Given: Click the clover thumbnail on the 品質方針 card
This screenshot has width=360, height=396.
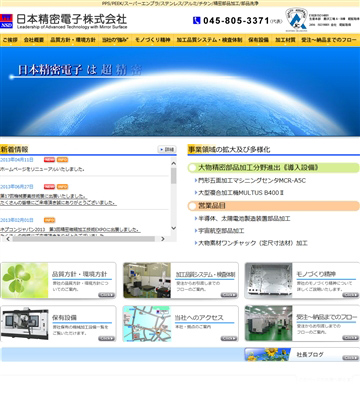Looking at the screenshot, I should 25,280.
